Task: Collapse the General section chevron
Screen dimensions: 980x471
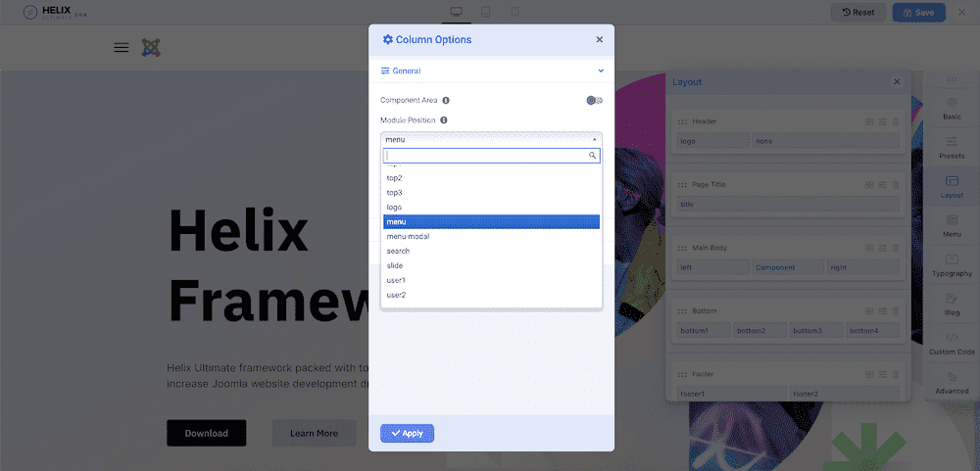Action: [601, 71]
